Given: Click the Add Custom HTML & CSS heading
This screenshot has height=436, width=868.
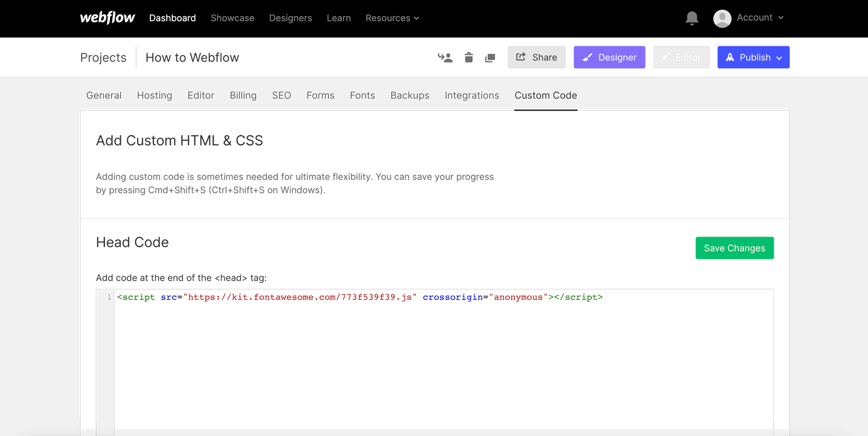Looking at the screenshot, I should [x=179, y=141].
